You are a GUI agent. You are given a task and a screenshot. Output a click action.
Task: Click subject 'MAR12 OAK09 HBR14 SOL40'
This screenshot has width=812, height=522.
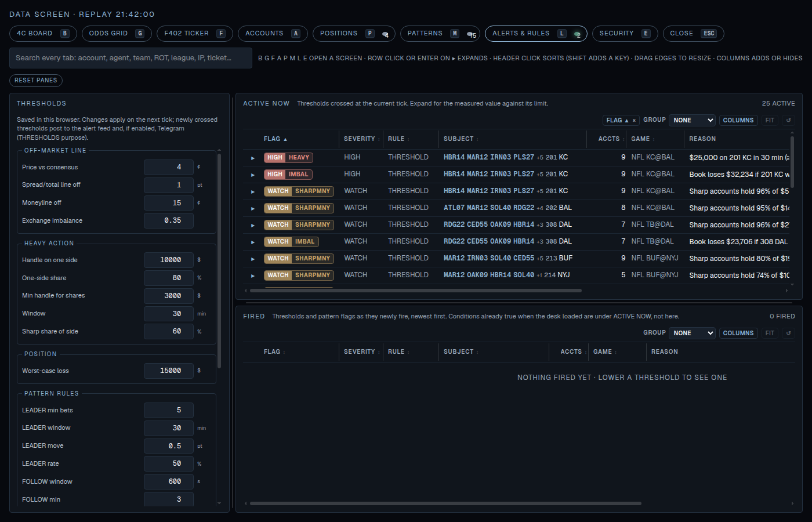pos(489,275)
